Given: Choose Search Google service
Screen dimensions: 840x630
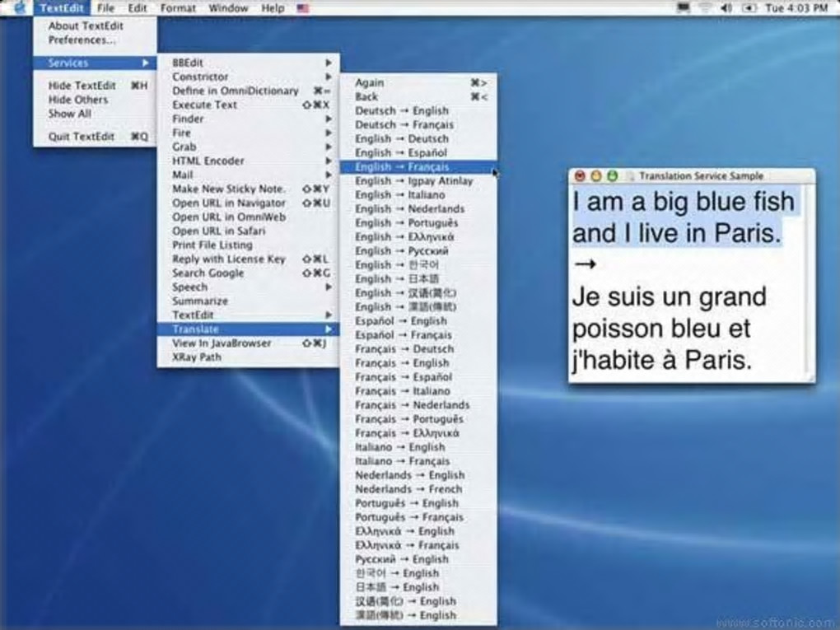Looking at the screenshot, I should pos(248,273).
